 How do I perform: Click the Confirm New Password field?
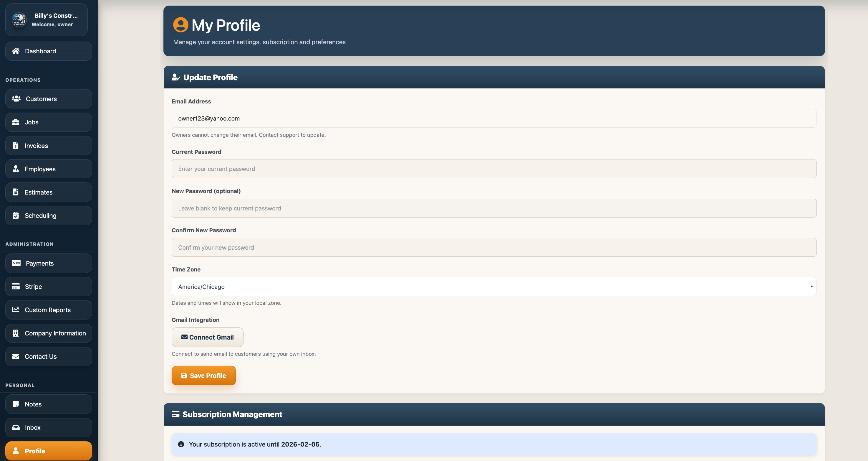(x=494, y=247)
